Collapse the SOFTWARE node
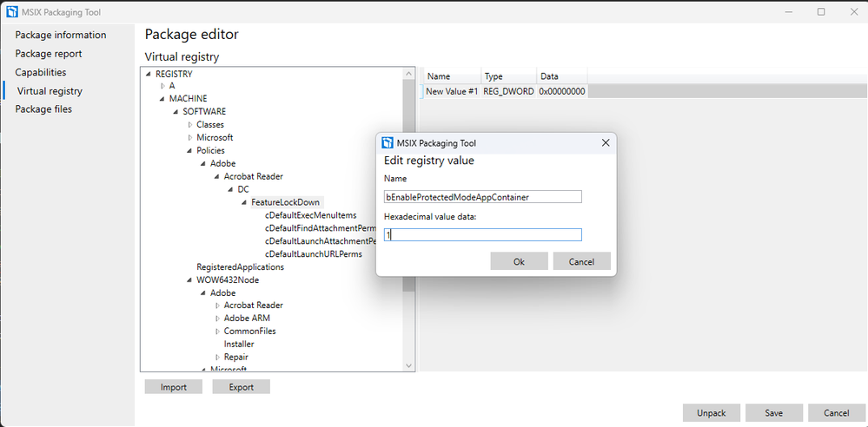 point(176,112)
